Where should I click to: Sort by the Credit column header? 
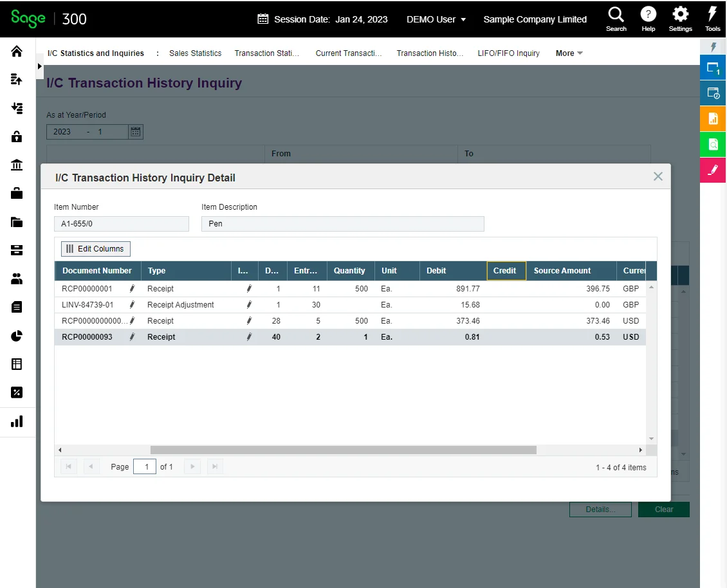point(506,271)
